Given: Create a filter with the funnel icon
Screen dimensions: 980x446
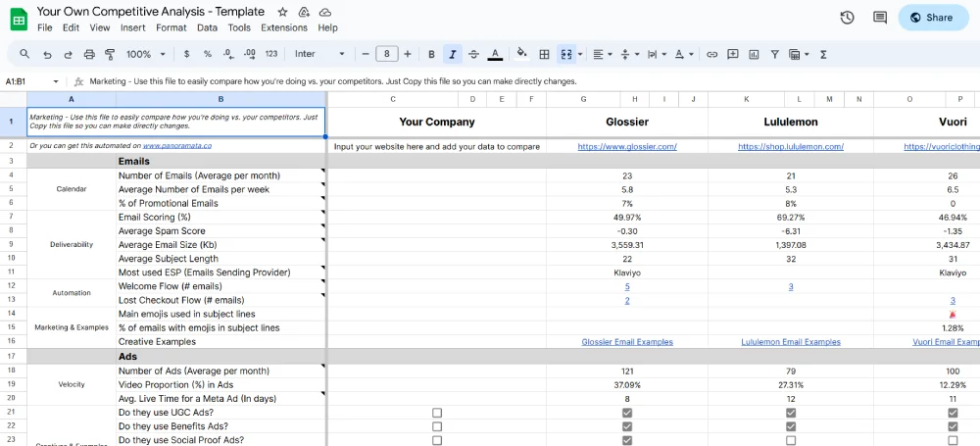Looking at the screenshot, I should [775, 55].
